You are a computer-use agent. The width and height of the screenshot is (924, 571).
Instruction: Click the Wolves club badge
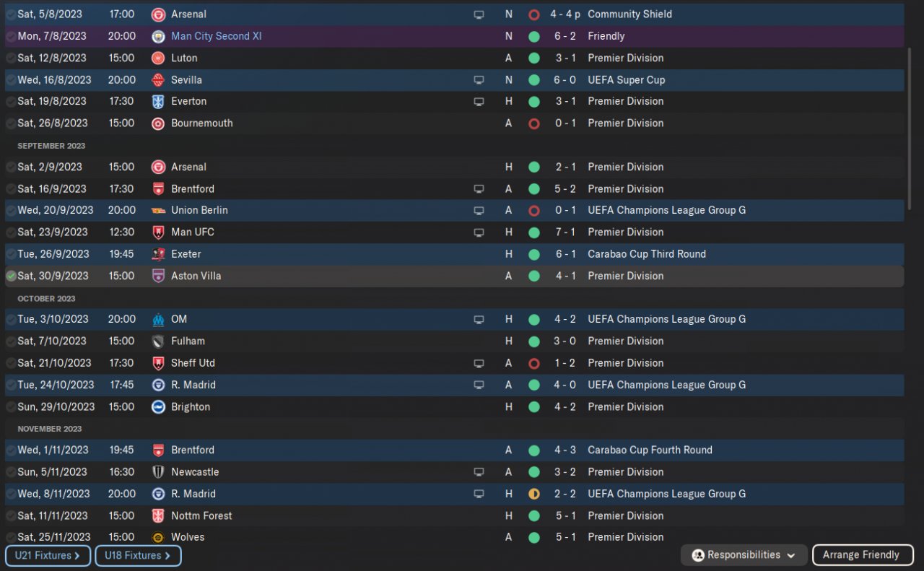click(158, 537)
